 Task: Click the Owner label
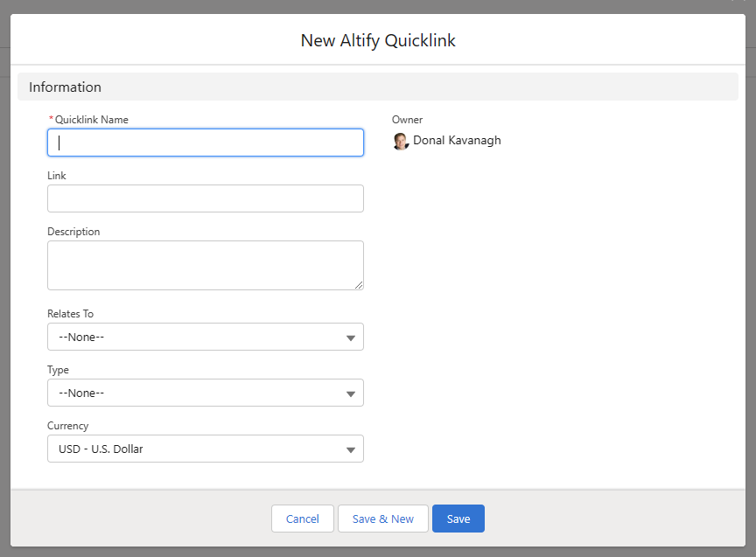click(x=407, y=120)
